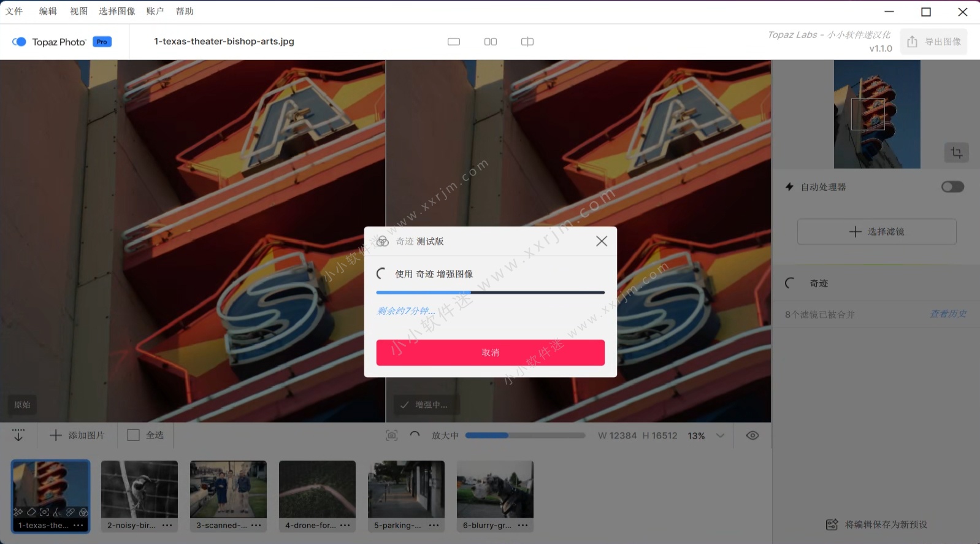The width and height of the screenshot is (980, 544).
Task: Toggle the 自动处理器 switch
Action: 952,187
